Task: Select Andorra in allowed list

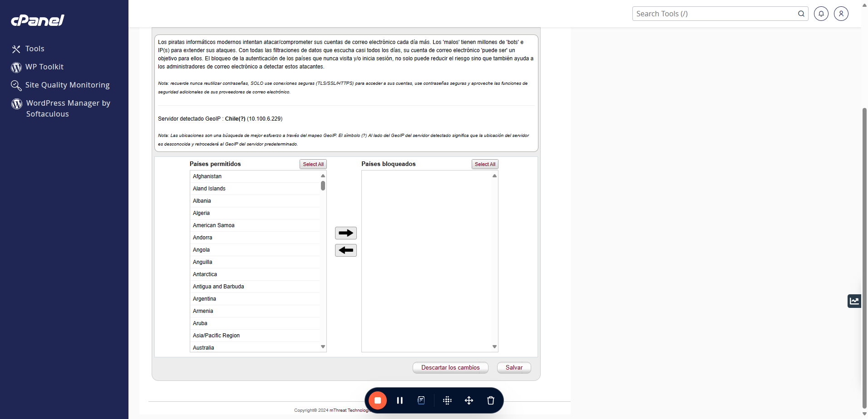Action: point(255,238)
